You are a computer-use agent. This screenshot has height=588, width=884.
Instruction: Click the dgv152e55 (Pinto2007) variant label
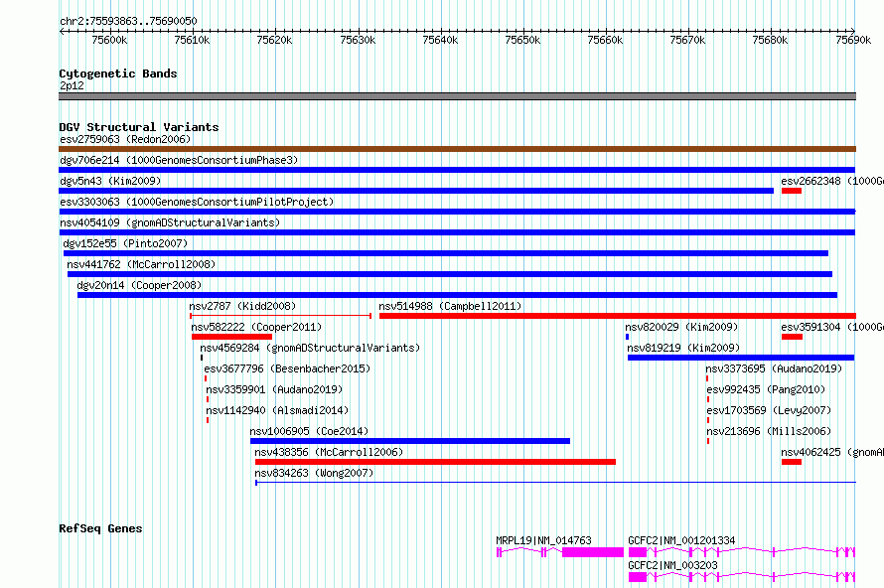(x=125, y=243)
